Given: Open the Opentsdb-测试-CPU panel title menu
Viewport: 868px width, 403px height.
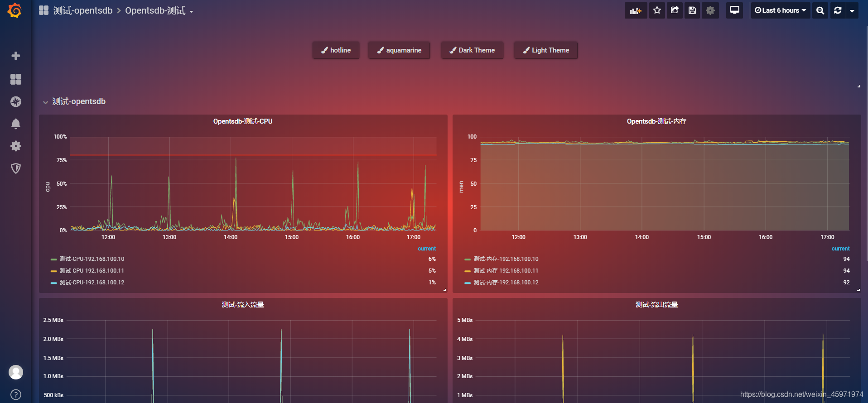Looking at the screenshot, I should pos(243,121).
